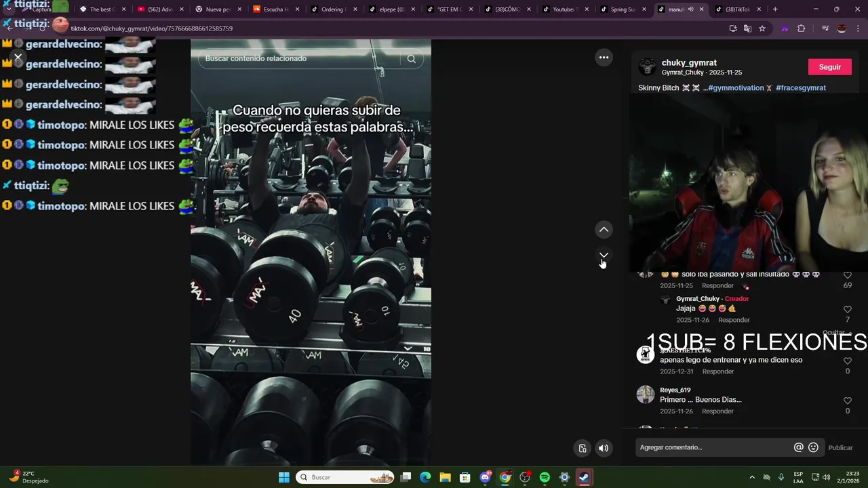Close the "Youtube:" browser tab
This screenshot has height=488, width=868.
[587, 9]
